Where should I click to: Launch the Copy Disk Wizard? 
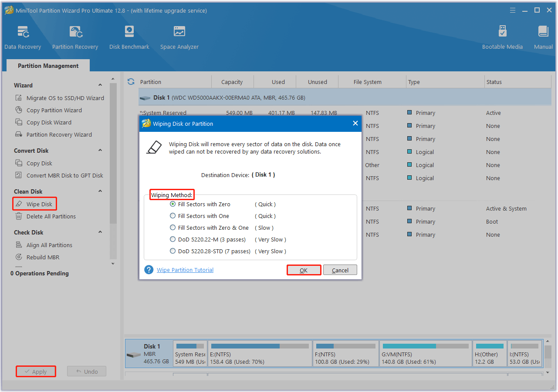click(x=43, y=122)
